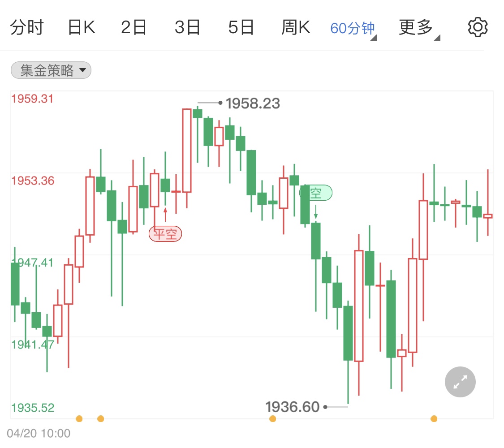504x448 pixels.
Task: Click the fullscreen expand icon
Action: tap(460, 382)
